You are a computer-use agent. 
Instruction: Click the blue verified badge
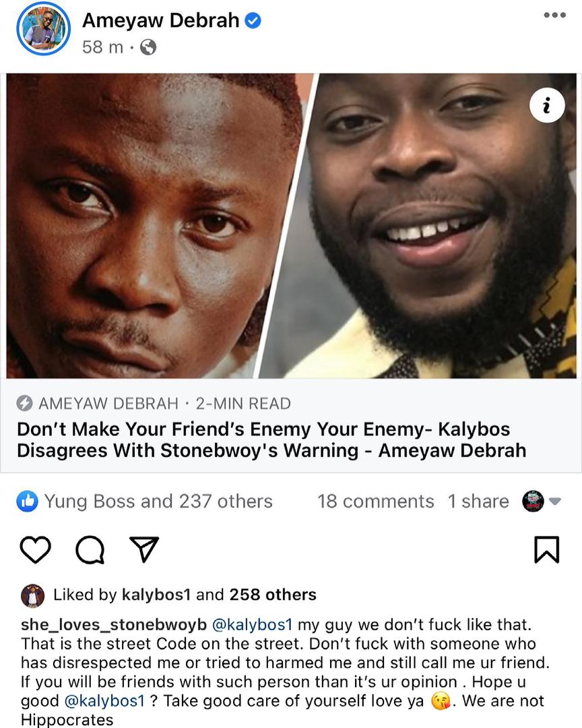tap(253, 20)
